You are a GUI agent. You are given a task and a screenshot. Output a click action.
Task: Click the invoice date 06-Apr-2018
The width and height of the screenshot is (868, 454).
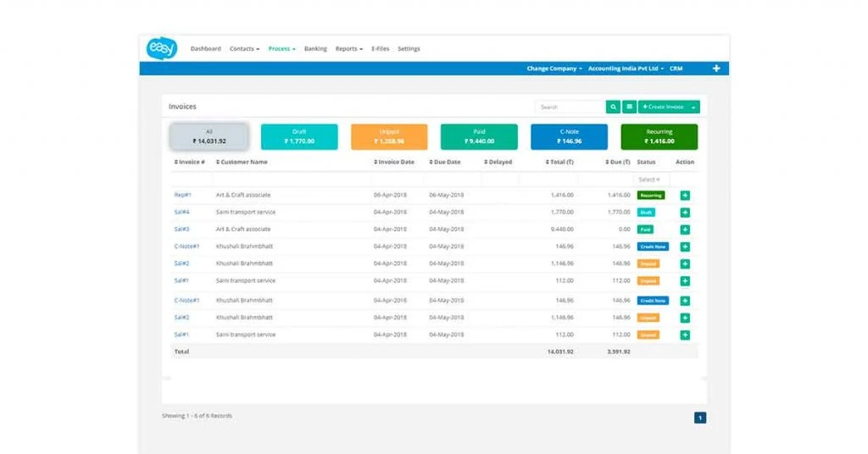click(390, 195)
